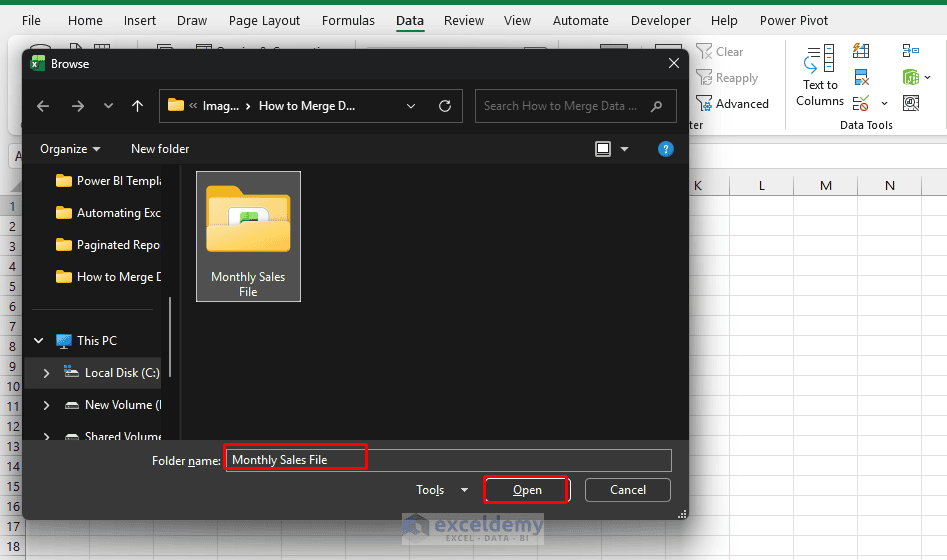Switch to the Page Layout tab
947x560 pixels.
click(x=264, y=21)
